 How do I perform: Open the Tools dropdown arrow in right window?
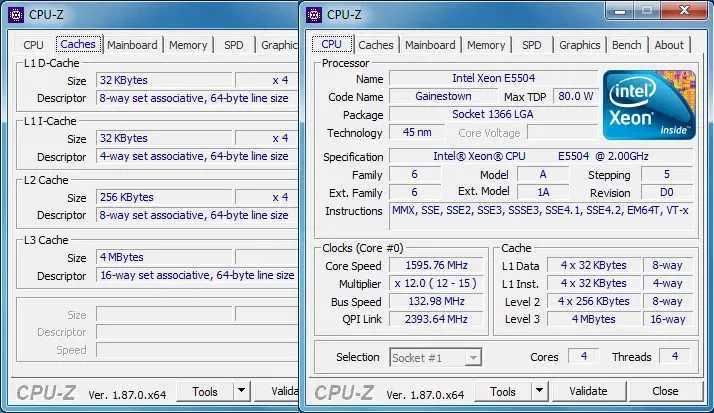540,391
